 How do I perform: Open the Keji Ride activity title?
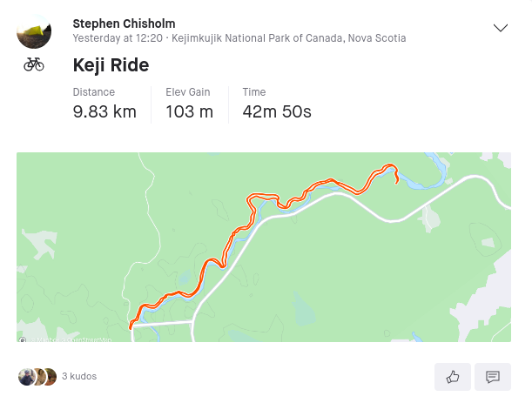(x=111, y=64)
